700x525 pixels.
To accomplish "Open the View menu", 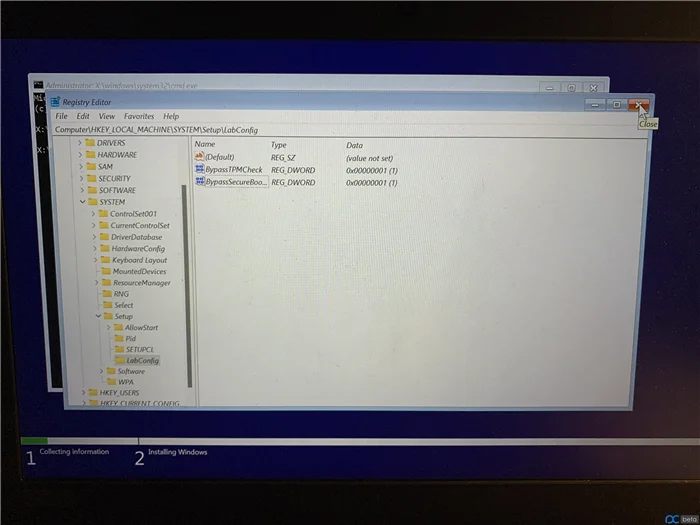I will click(106, 116).
